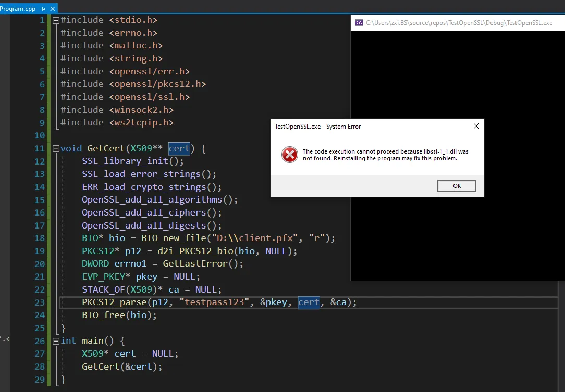Click d2i_PKCS12_bio on line 19
565x392 pixels.
[195, 251]
